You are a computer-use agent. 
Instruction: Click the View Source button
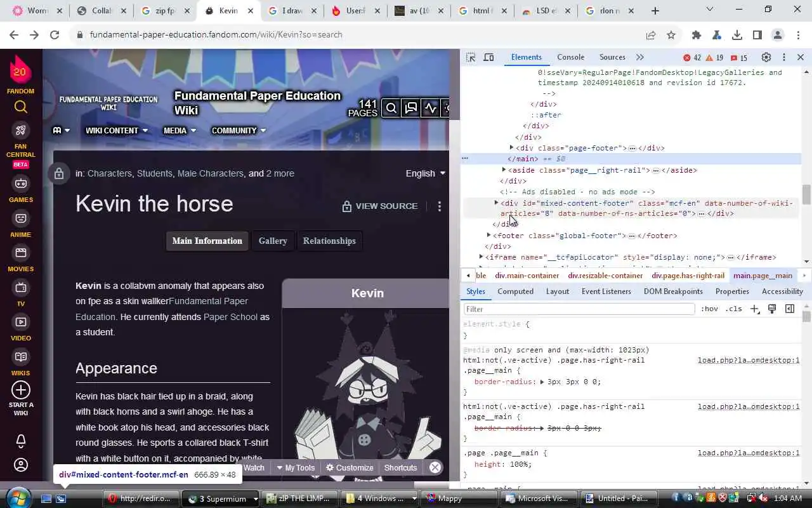click(x=379, y=206)
